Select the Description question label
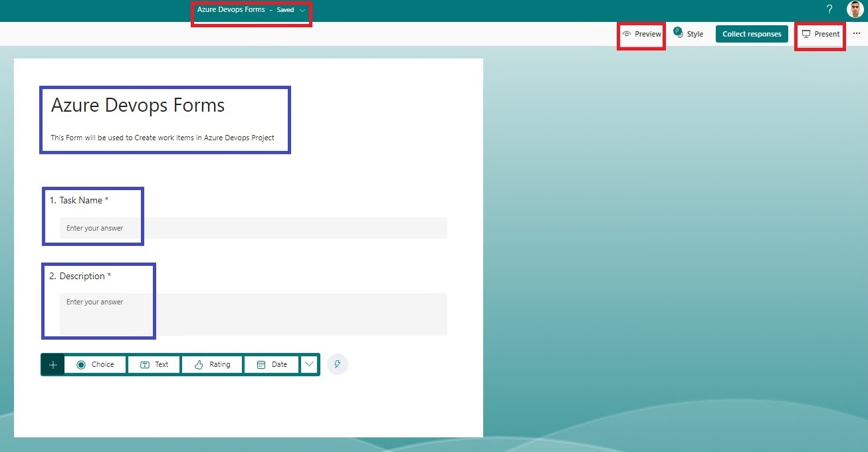 (x=80, y=276)
